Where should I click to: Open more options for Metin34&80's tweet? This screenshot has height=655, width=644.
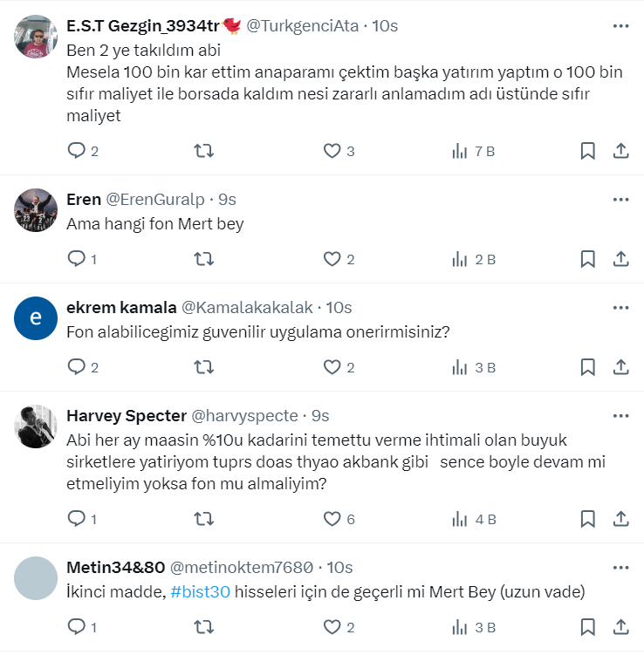620,568
